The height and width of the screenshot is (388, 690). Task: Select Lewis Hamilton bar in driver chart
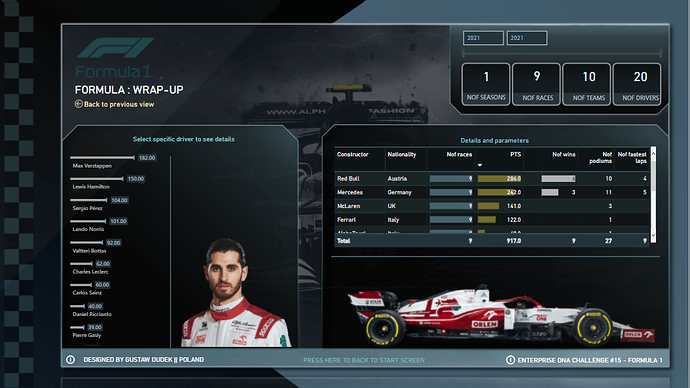pyautogui.click(x=97, y=179)
